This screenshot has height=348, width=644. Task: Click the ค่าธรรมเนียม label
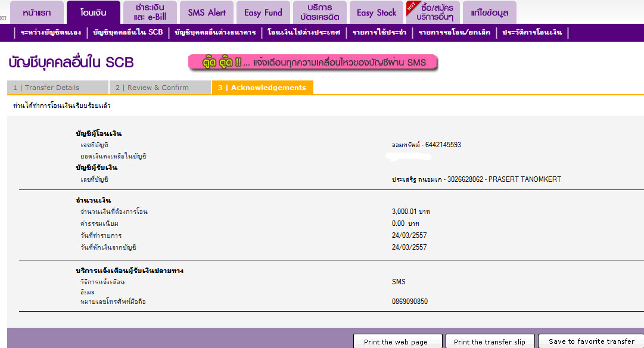click(99, 223)
